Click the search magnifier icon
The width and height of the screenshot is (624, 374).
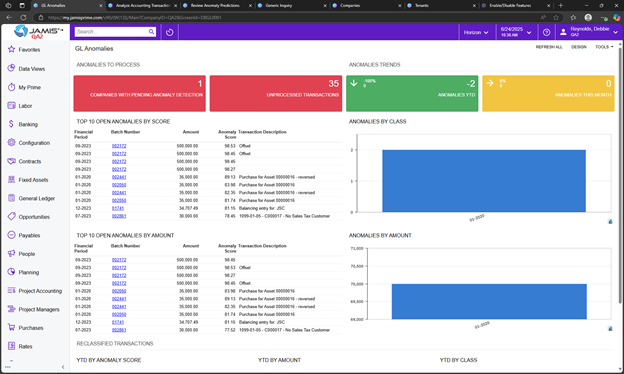[151, 31]
